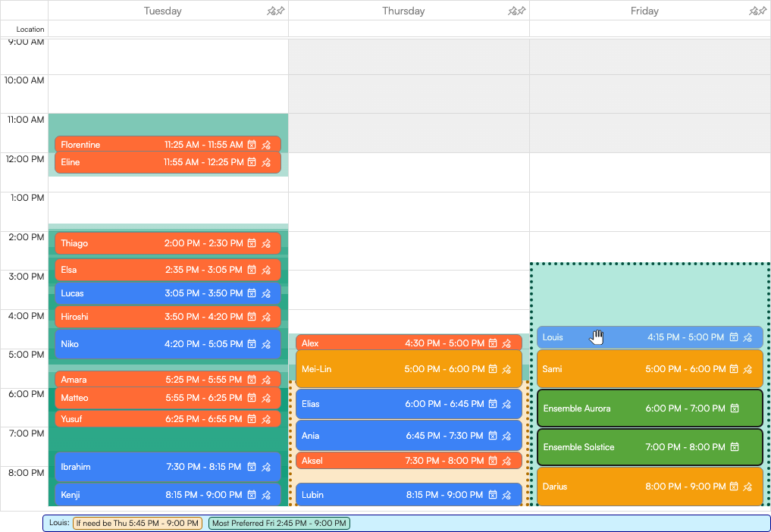Toggle the pin on Thiago's lesson

tap(266, 243)
